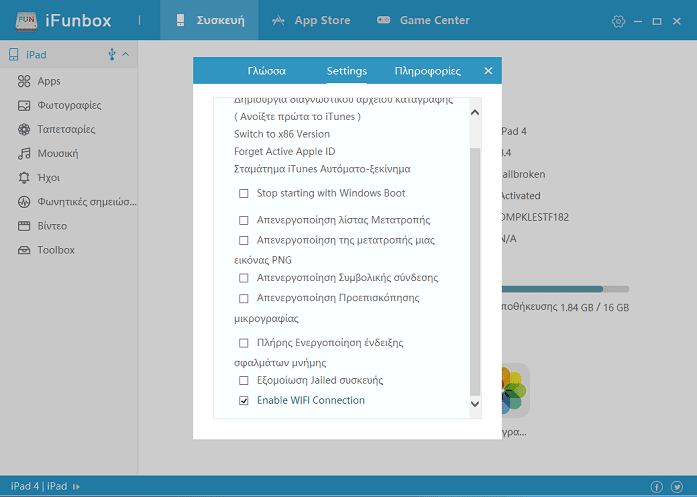Click the Photos app icon thumbnail
The image size is (697, 497).
(516, 390)
